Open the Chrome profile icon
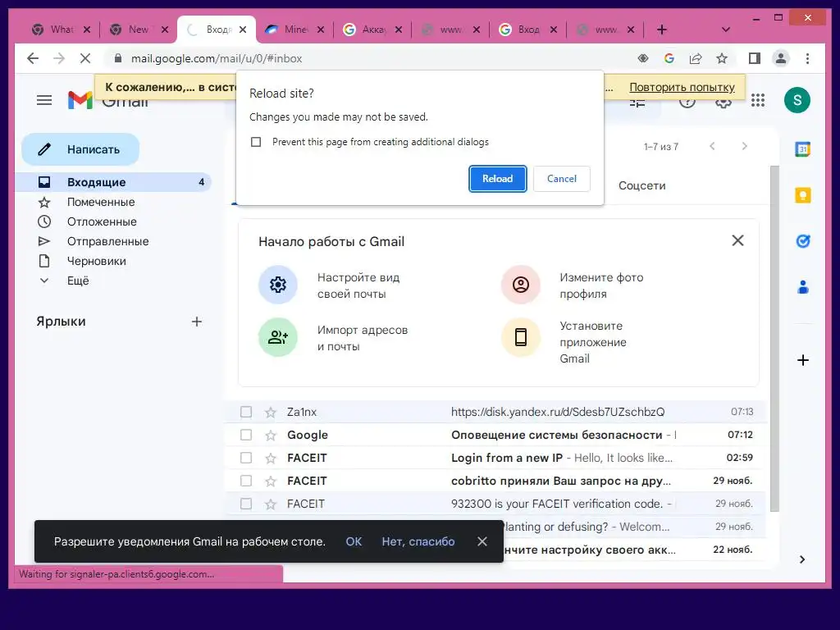Viewport: 840px width, 630px height. tap(781, 58)
